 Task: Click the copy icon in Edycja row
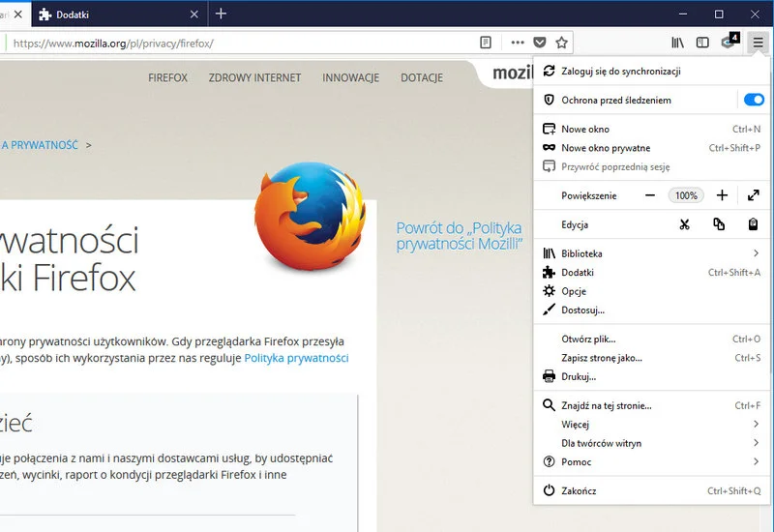coord(719,224)
